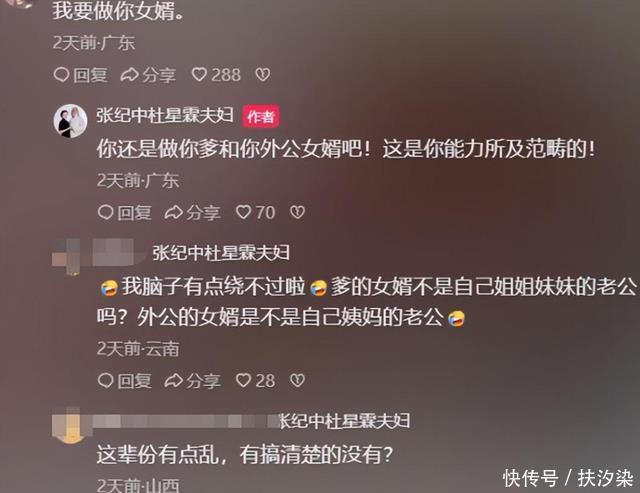Open reply-to name 张纪中杜星霖夫妇 in 云南 comment
The image size is (640, 493).
221,253
